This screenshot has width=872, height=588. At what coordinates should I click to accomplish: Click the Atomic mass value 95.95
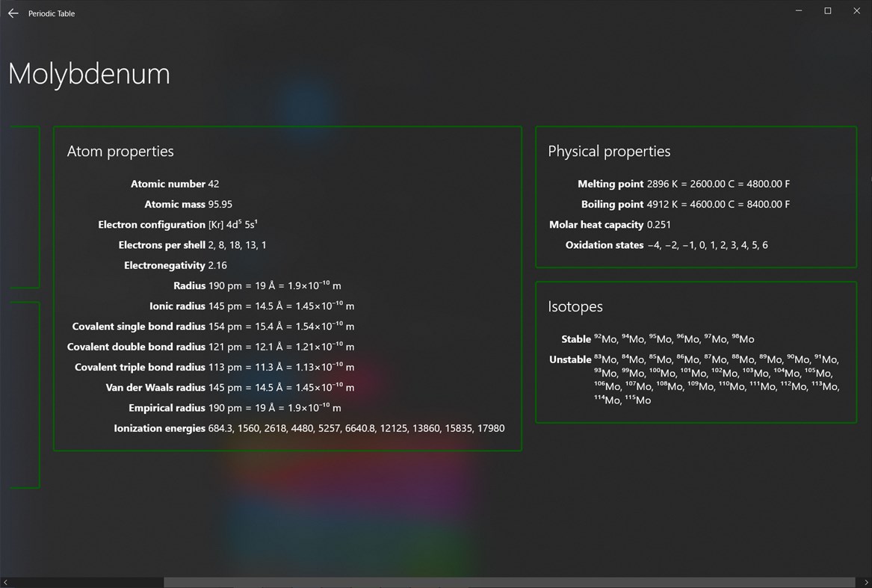click(x=220, y=204)
